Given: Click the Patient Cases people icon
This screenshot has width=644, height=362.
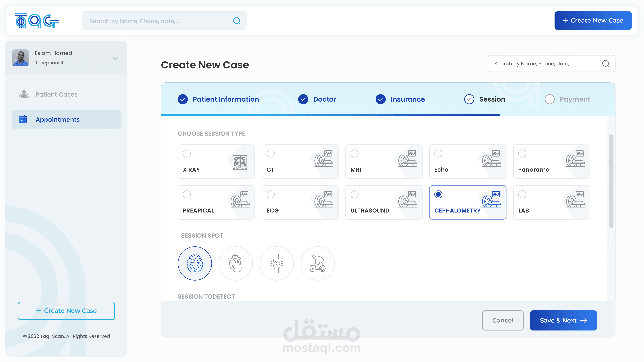Looking at the screenshot, I should point(24,94).
